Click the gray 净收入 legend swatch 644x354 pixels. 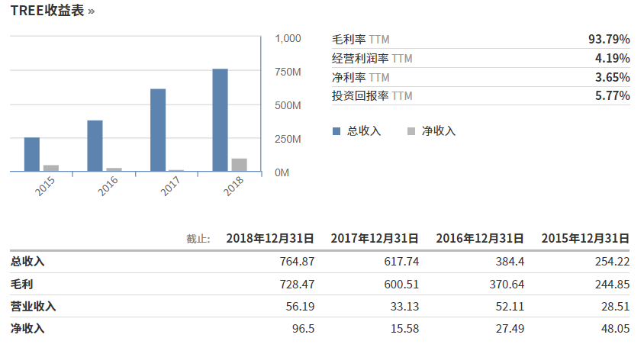pyautogui.click(x=411, y=131)
